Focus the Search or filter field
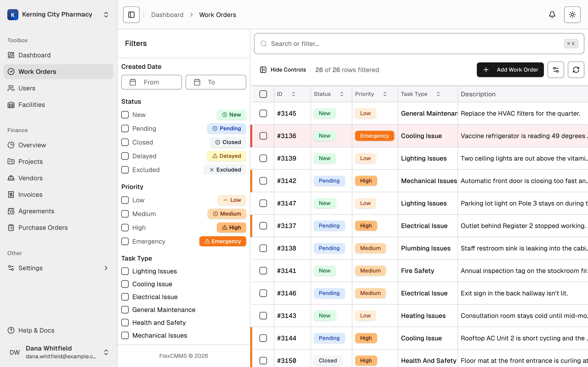 pyautogui.click(x=419, y=44)
